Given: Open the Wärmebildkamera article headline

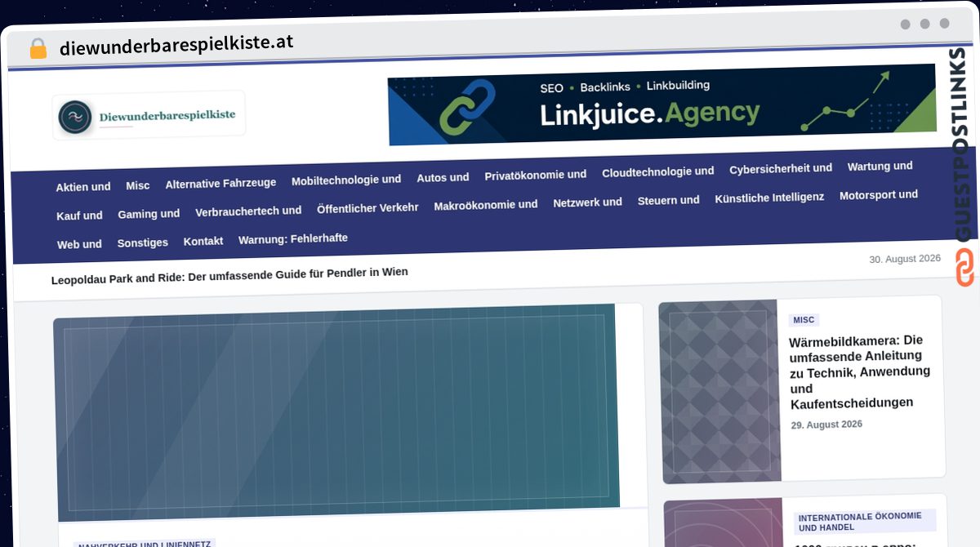Looking at the screenshot, I should 860,371.
